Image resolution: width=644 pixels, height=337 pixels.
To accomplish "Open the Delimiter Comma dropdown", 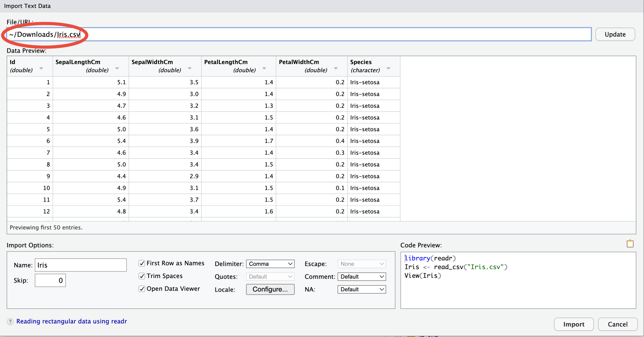I will coord(270,264).
